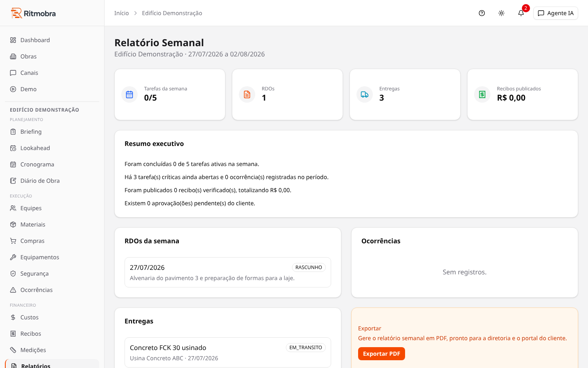
Task: Click the Briefing clipboard icon
Action: point(13,132)
